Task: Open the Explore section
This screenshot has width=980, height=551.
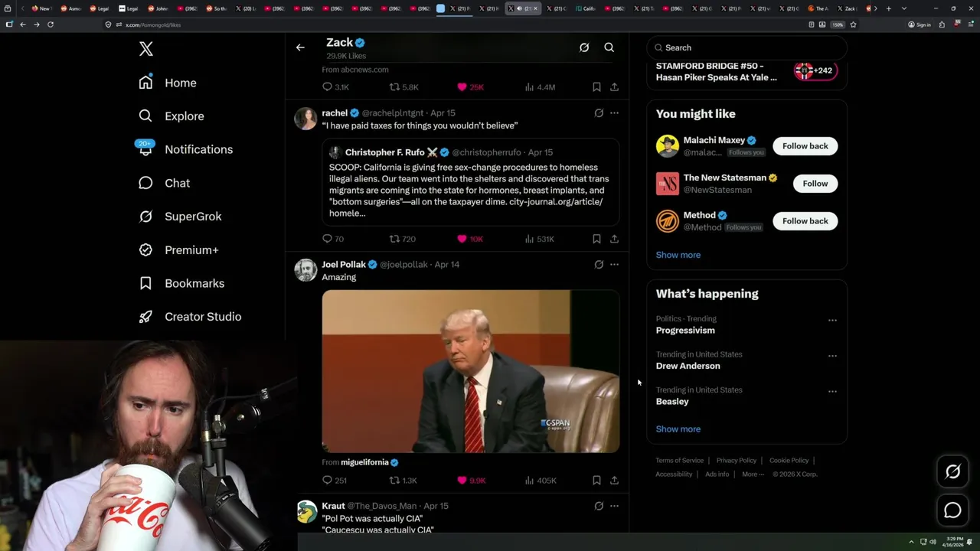Action: [171, 116]
